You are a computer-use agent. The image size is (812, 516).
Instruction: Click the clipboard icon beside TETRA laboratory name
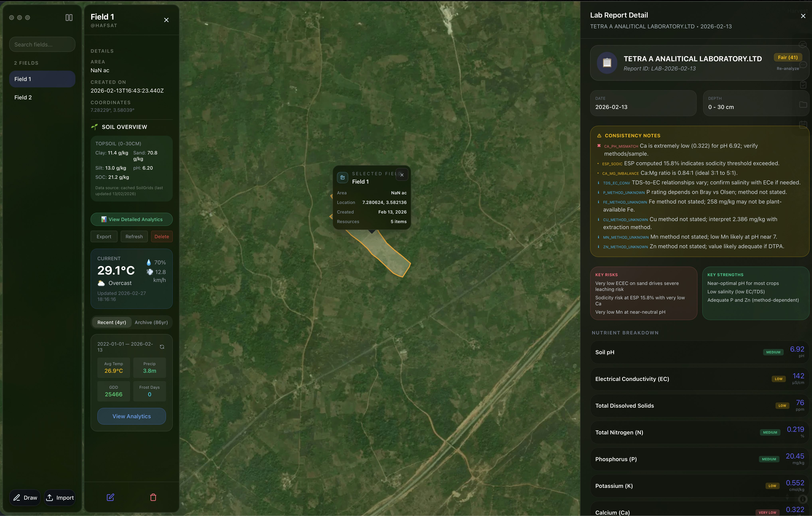pyautogui.click(x=607, y=63)
